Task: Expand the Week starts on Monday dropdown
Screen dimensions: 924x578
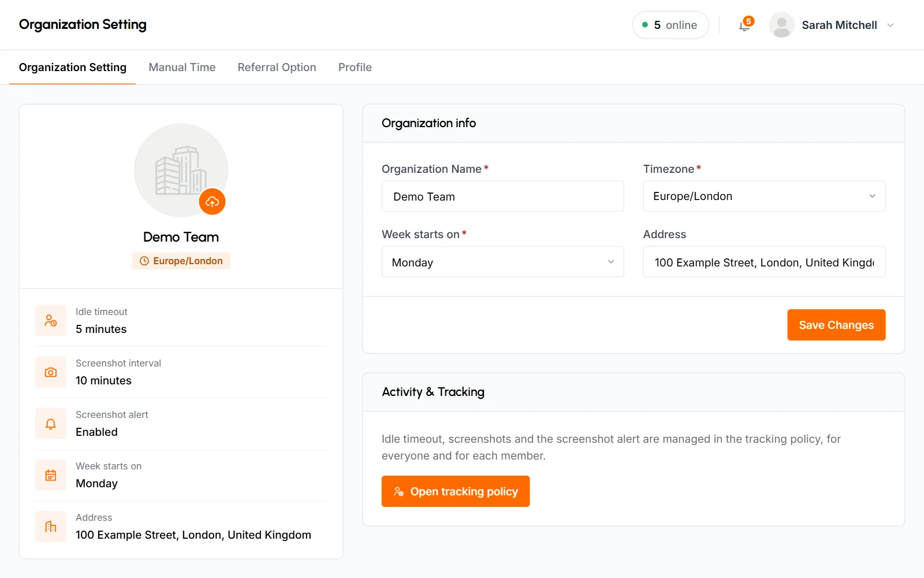Action: pos(502,262)
